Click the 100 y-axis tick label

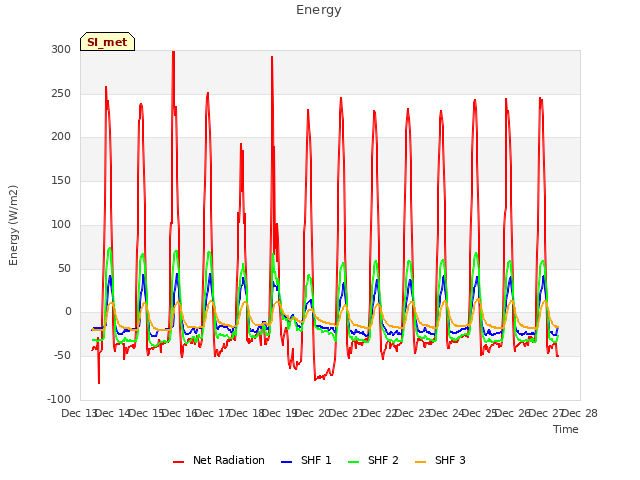tap(61, 224)
